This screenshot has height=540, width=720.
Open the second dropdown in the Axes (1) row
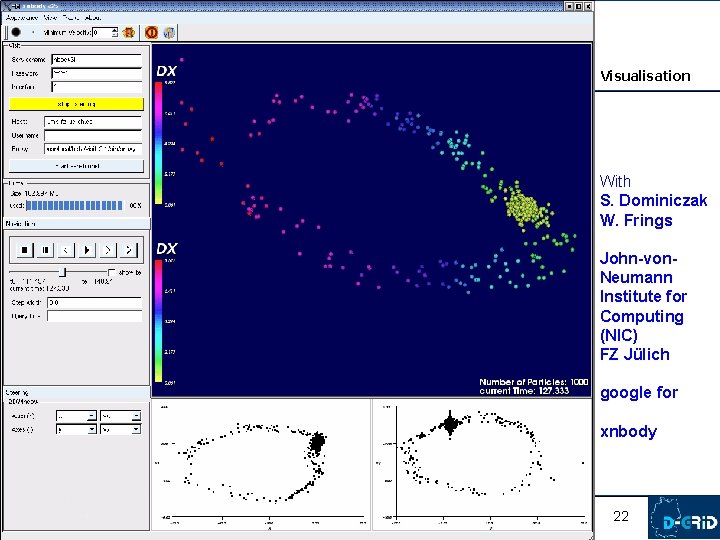point(120,416)
